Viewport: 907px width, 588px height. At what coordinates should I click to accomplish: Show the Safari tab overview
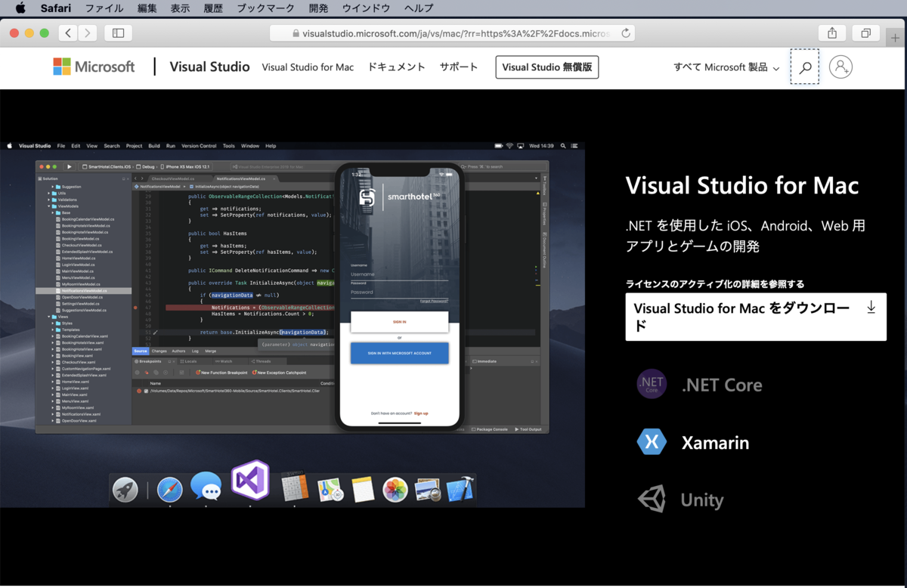click(x=866, y=32)
